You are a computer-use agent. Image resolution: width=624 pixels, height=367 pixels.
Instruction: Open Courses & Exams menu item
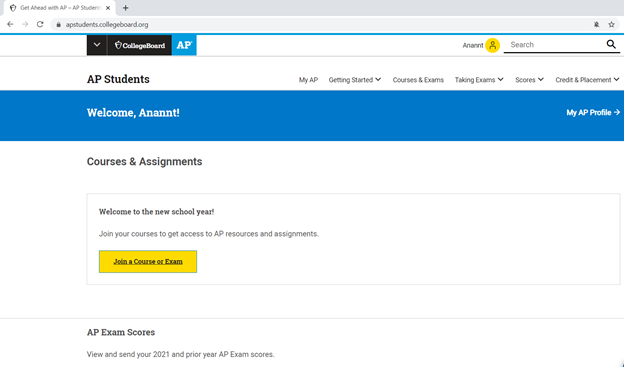click(418, 80)
